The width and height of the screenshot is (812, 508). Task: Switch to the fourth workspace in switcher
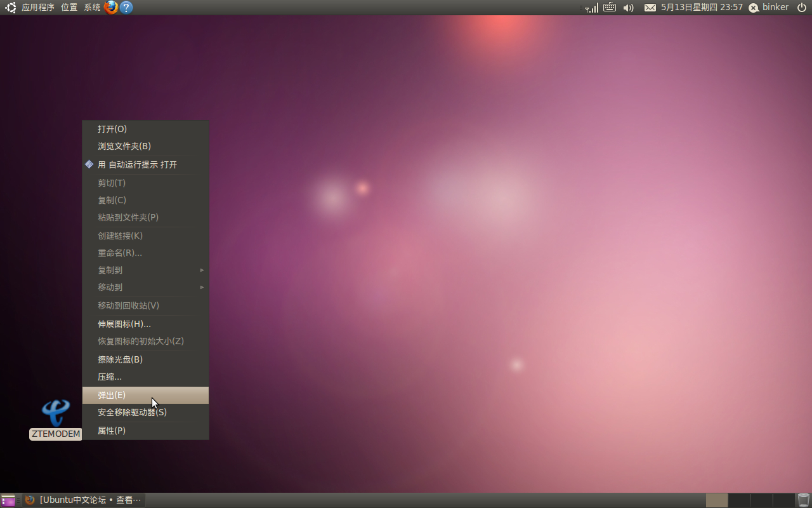coord(783,500)
